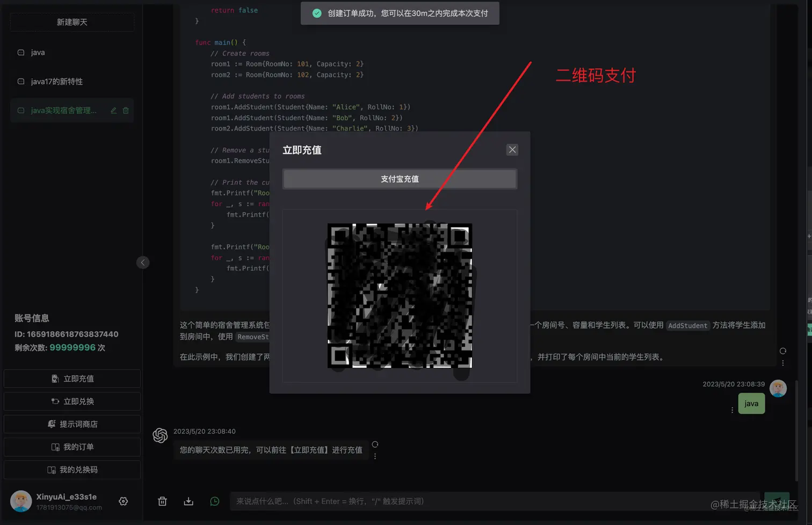812x525 pixels.
Task: Click the 支付宝充值 button
Action: (x=400, y=179)
